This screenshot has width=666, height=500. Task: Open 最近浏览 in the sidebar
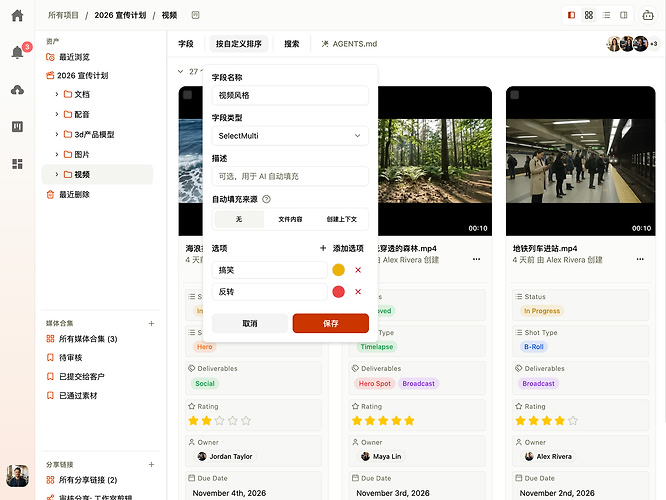pos(68,57)
